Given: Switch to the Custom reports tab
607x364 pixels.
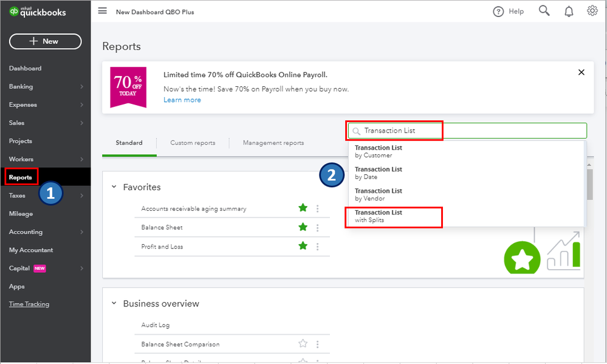Looking at the screenshot, I should 193,143.
